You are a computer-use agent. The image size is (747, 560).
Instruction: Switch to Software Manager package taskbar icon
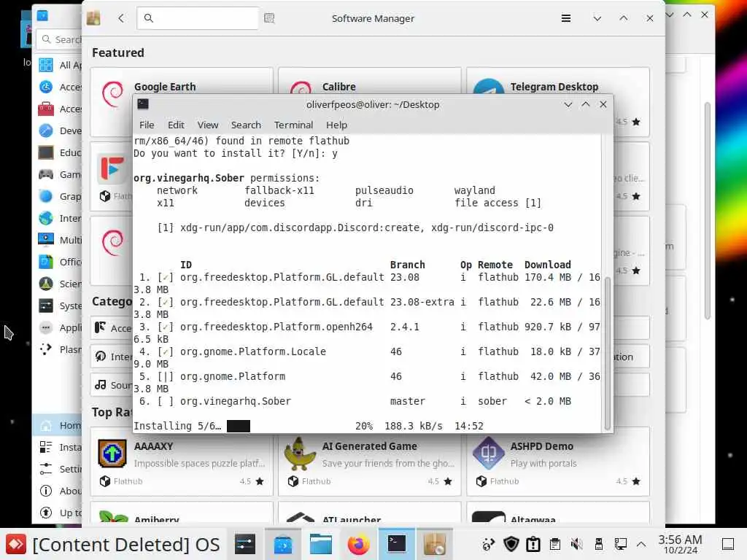click(x=435, y=544)
